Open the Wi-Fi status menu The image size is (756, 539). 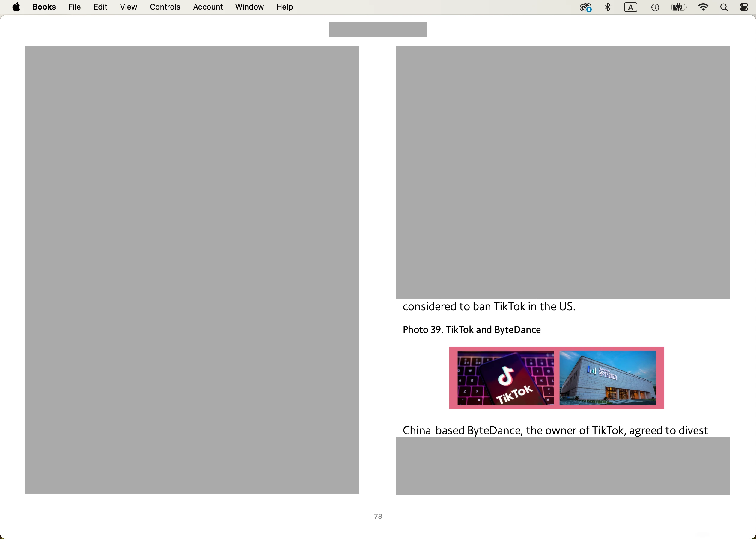coord(703,7)
